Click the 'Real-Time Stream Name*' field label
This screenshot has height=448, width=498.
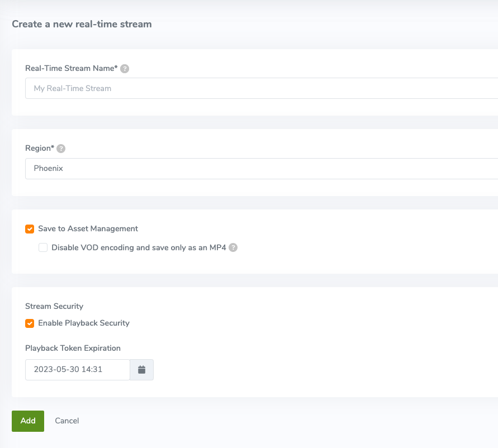[x=72, y=68]
